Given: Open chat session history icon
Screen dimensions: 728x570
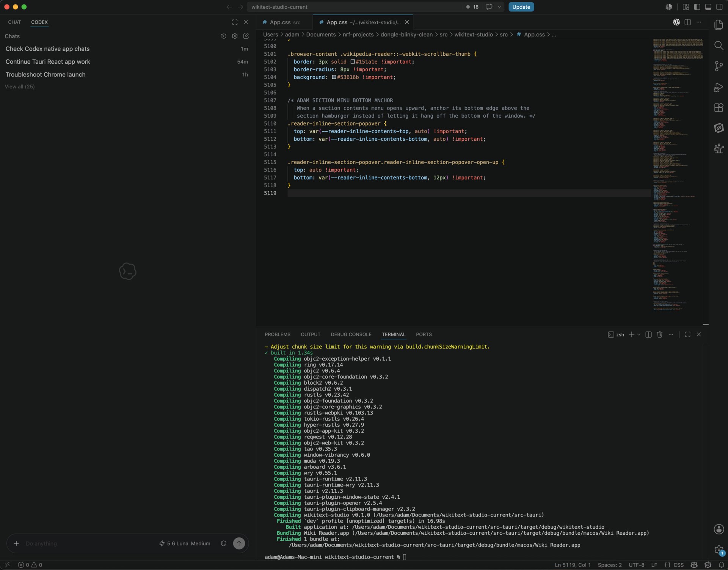Looking at the screenshot, I should point(224,36).
